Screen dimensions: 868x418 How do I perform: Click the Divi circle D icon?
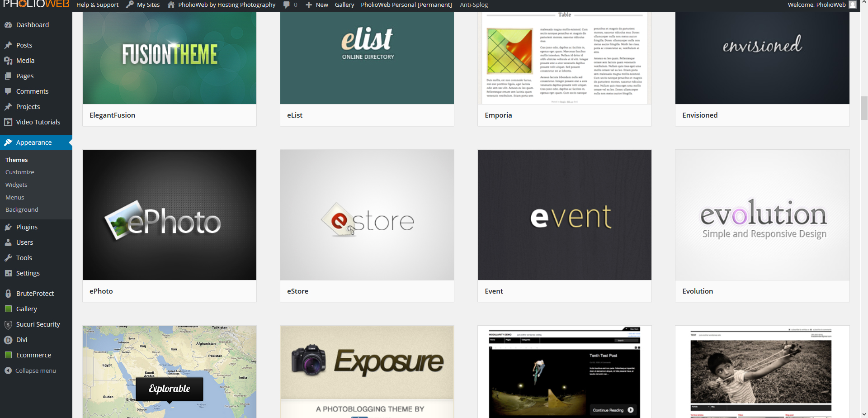pos(8,340)
